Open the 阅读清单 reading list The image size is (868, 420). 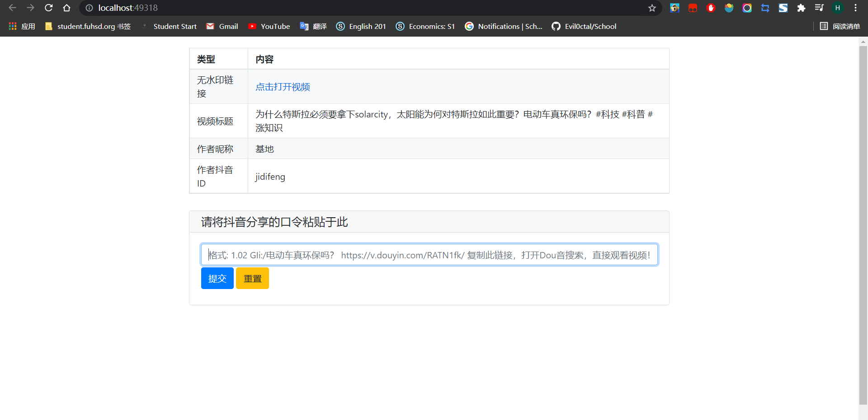840,26
